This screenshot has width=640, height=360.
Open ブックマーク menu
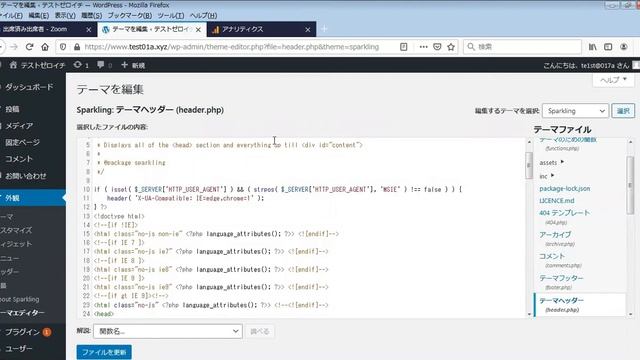point(130,16)
